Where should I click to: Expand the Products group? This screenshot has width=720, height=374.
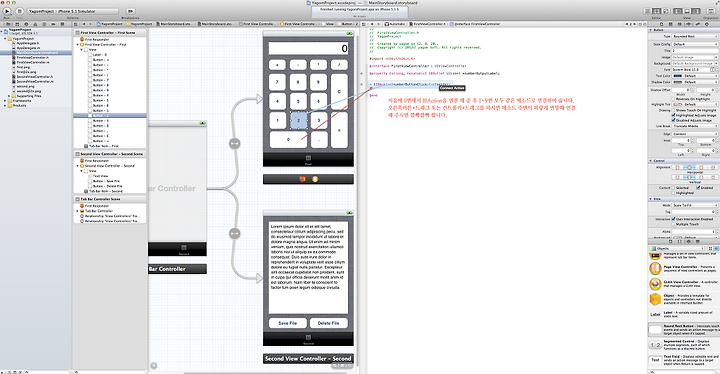[x=6, y=106]
